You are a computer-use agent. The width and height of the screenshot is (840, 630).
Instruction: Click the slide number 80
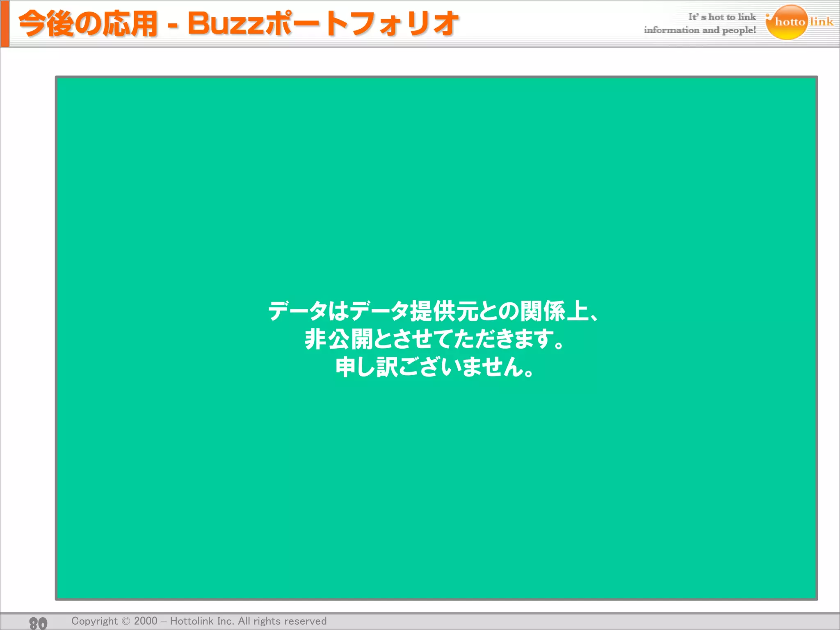coord(38,623)
